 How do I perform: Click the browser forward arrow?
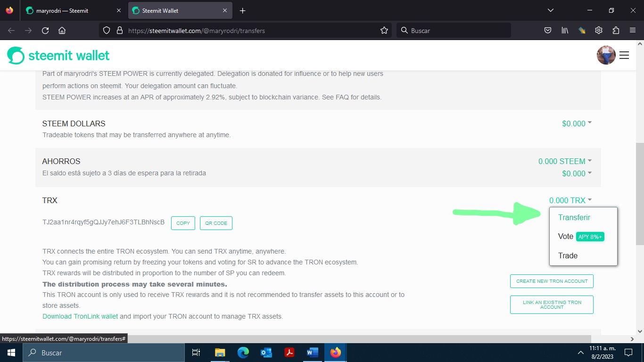tap(28, 31)
